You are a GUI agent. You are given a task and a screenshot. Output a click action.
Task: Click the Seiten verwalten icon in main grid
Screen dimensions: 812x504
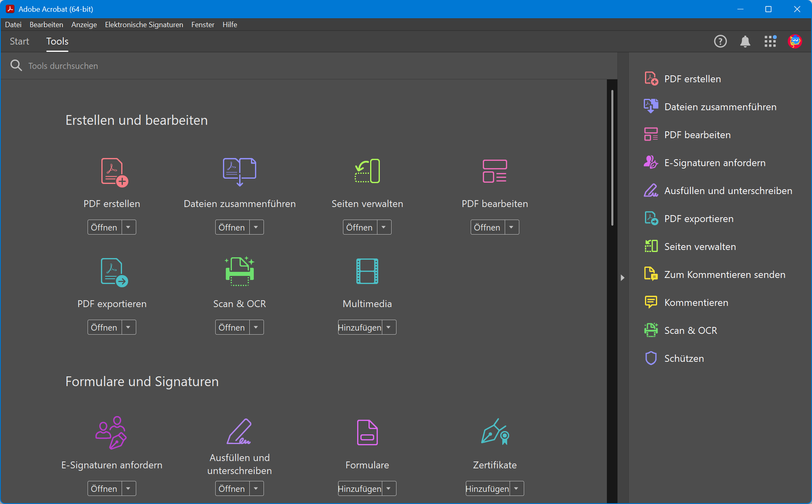[x=367, y=171]
